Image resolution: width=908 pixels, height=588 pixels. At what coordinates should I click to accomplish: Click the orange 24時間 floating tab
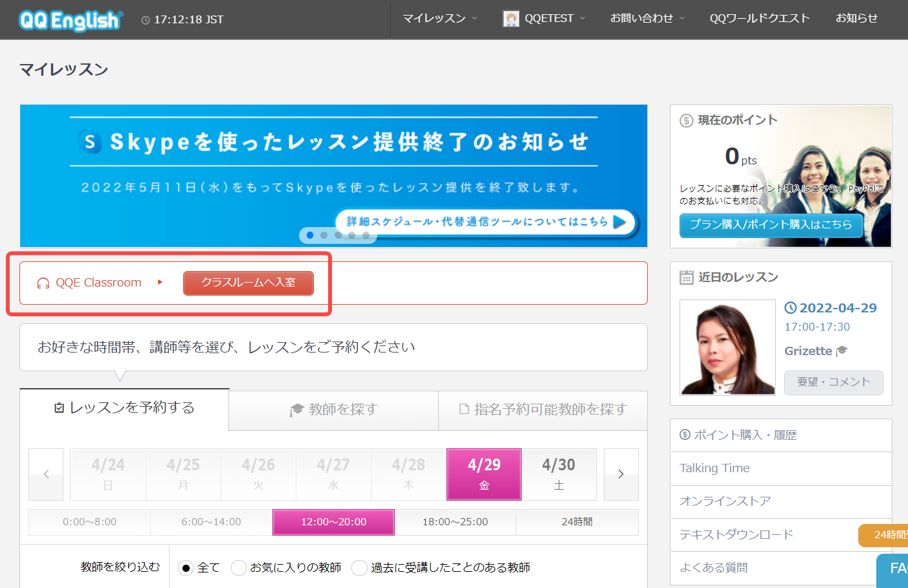pos(883,535)
